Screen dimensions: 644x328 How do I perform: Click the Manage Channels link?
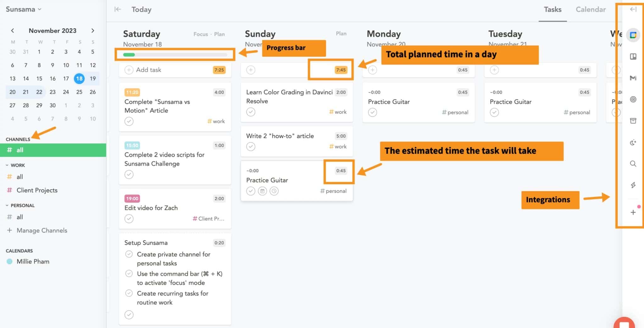point(42,230)
